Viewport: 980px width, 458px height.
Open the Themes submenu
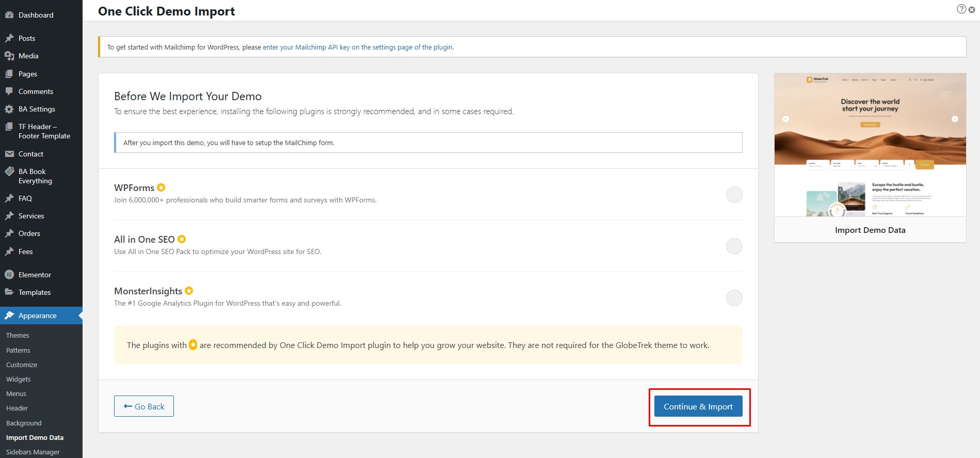coord(18,335)
